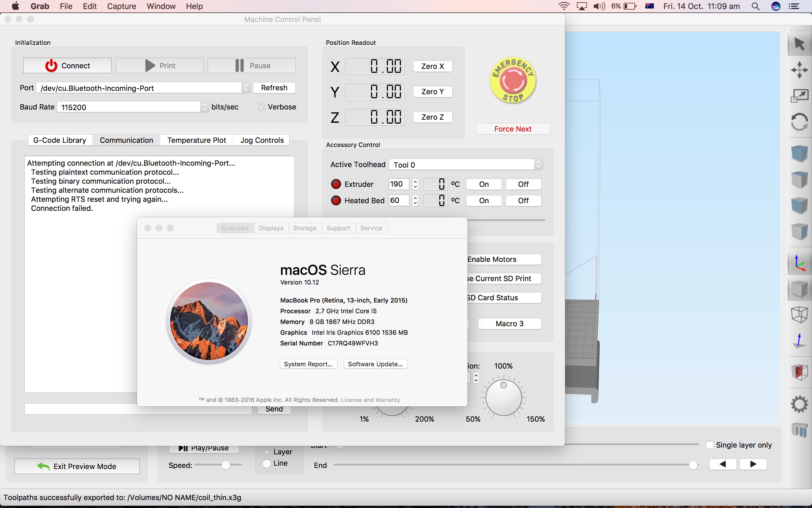
Task: Click the Machine Control Panel toolbar icon
Action: click(x=800, y=430)
